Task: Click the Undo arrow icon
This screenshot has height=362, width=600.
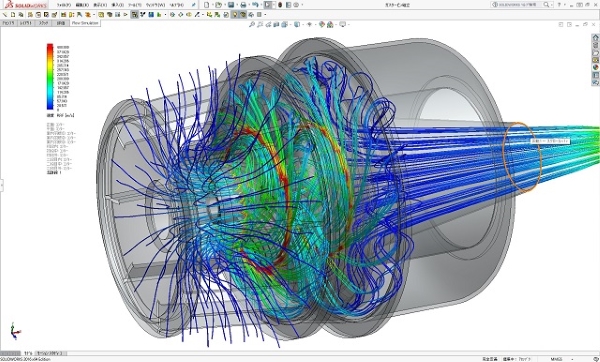Action: click(x=255, y=5)
